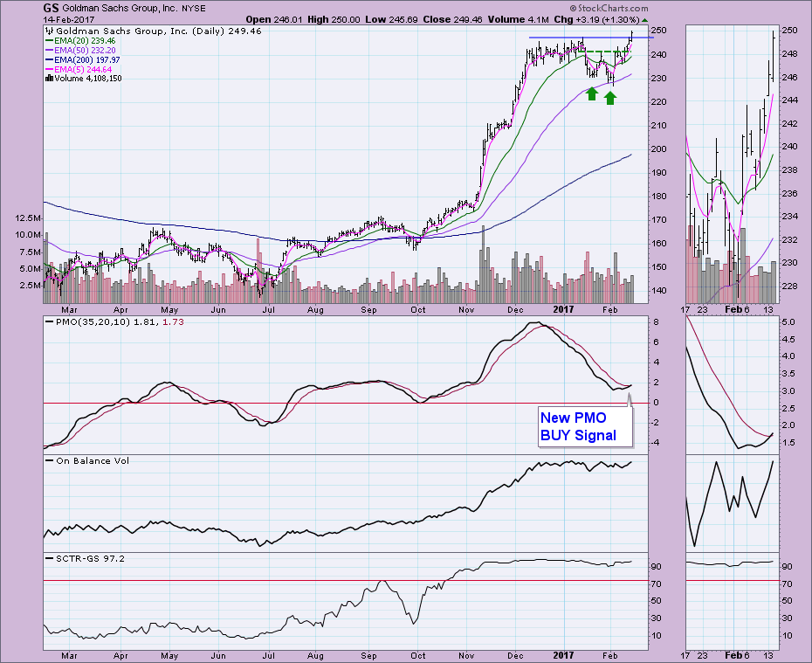Screen dimensions: 812x663
Task: Click the EMA(5) 244.64 legend entry
Action: (79, 69)
